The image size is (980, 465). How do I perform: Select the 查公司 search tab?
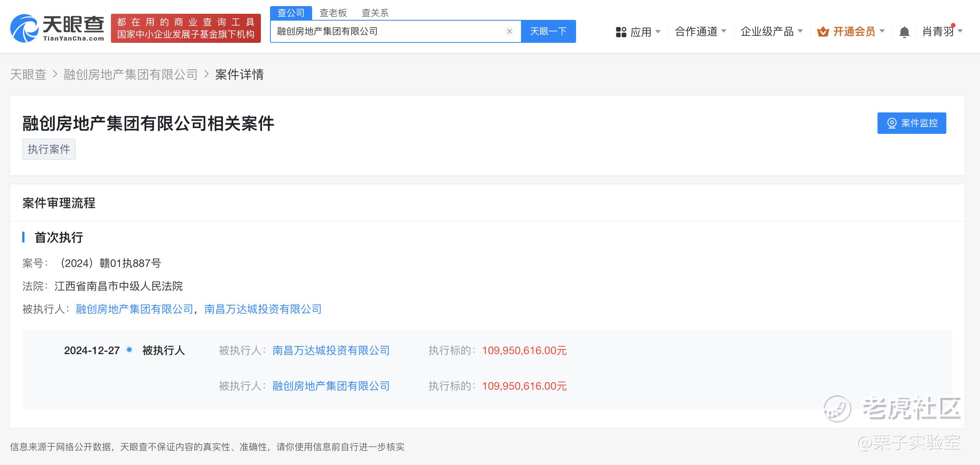(x=291, y=13)
